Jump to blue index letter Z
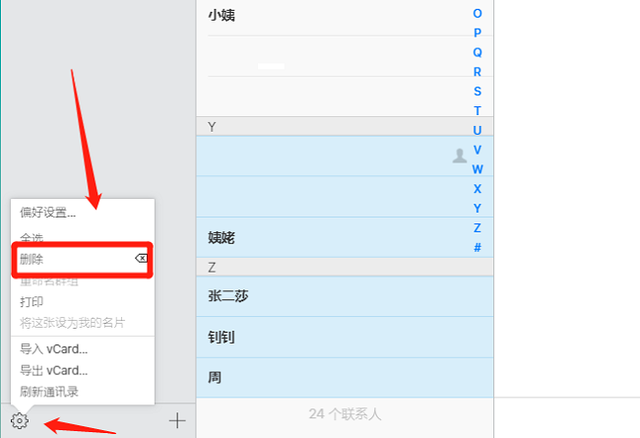 pyautogui.click(x=477, y=228)
